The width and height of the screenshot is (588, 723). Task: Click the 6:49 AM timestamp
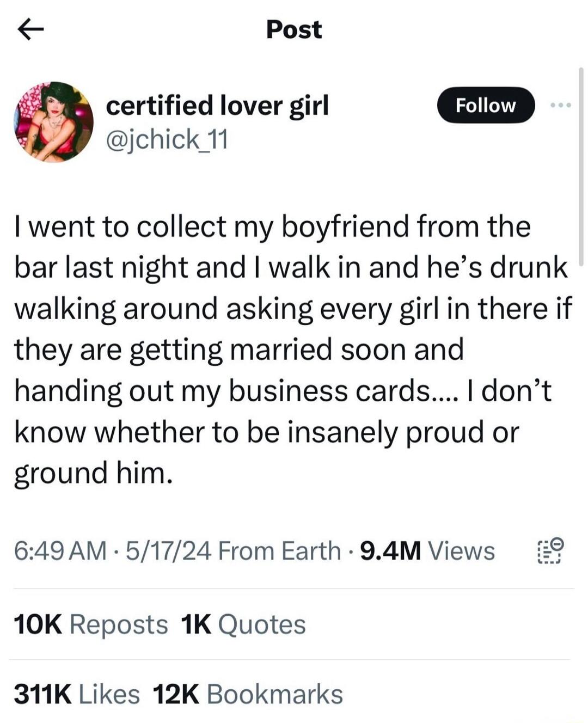tap(62, 550)
